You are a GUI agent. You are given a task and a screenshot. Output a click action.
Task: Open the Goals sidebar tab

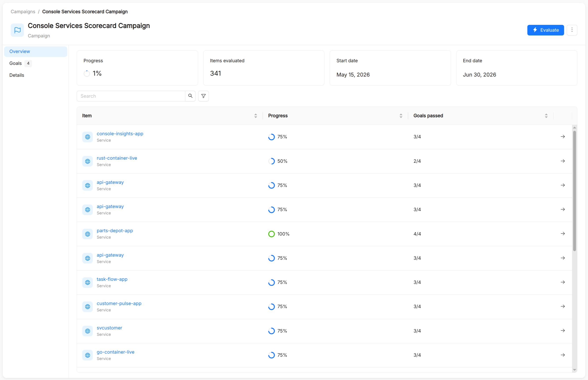[x=36, y=63]
